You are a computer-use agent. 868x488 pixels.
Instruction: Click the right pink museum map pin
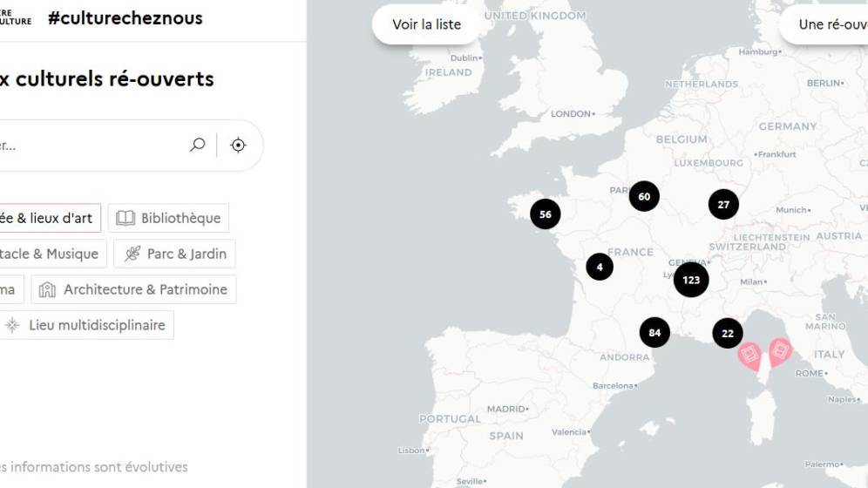click(x=780, y=352)
